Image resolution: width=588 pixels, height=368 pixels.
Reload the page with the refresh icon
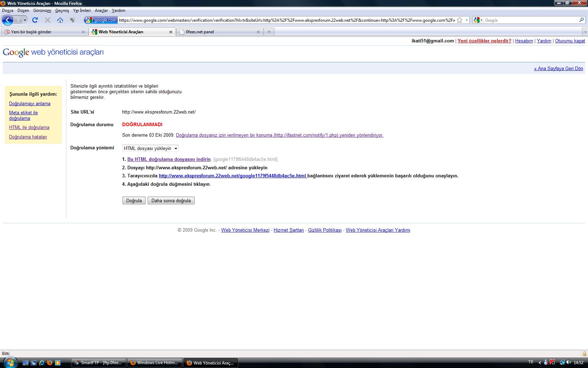(x=35, y=20)
